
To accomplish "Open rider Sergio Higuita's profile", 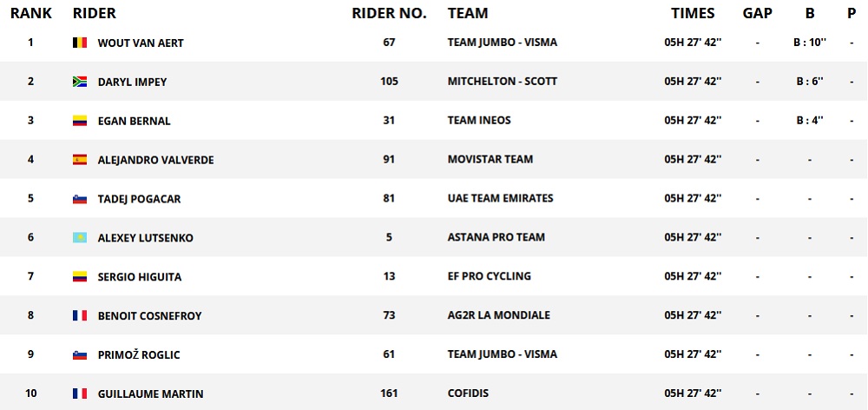I will click(x=139, y=277).
